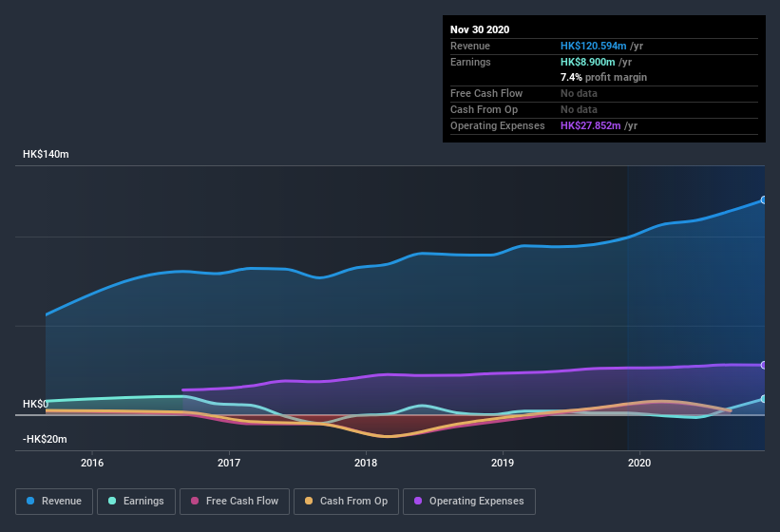Screen dimensions: 780x532
Task: Toggle the Cash From Op legend button
Action: [x=346, y=502]
